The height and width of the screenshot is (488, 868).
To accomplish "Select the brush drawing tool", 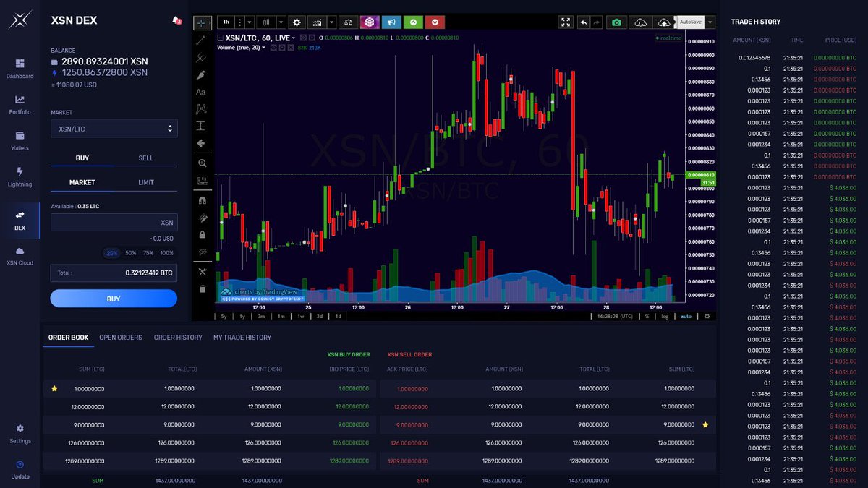I will pyautogui.click(x=201, y=75).
